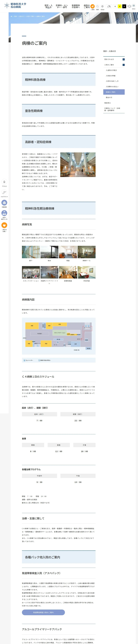Open 面会の方 in side menu
138x644 pixels.
(x=109, y=97)
